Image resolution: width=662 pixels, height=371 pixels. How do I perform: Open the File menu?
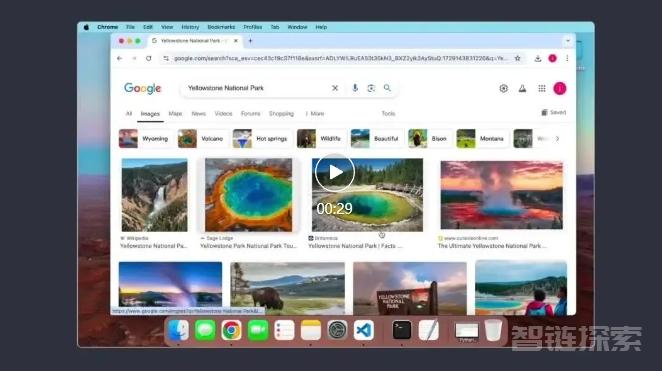130,27
